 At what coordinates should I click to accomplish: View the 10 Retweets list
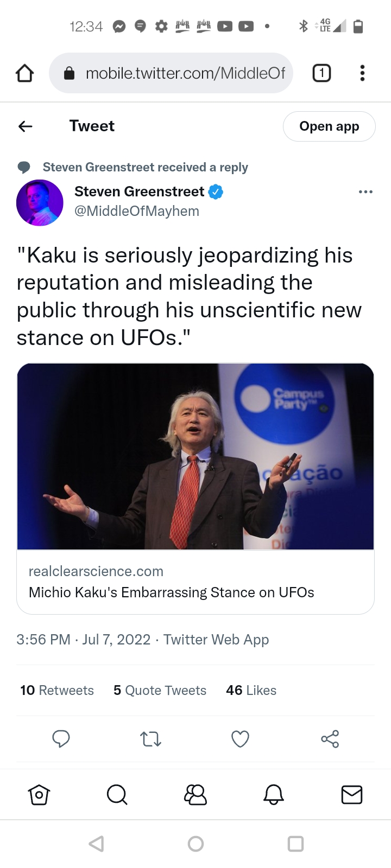tap(57, 690)
